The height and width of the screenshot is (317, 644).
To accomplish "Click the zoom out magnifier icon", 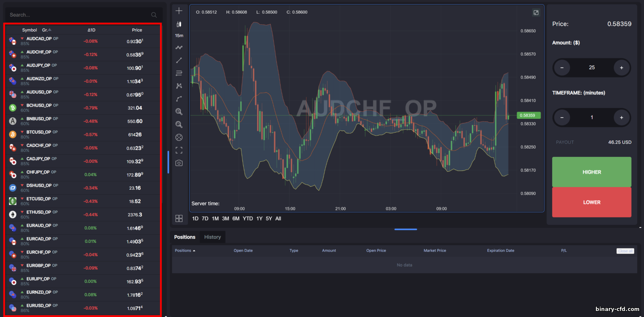I will point(179,125).
